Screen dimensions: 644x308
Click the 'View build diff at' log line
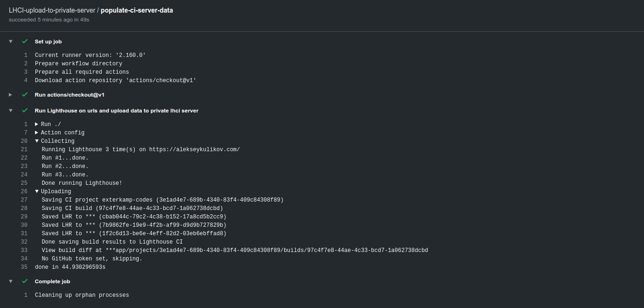pos(235,250)
